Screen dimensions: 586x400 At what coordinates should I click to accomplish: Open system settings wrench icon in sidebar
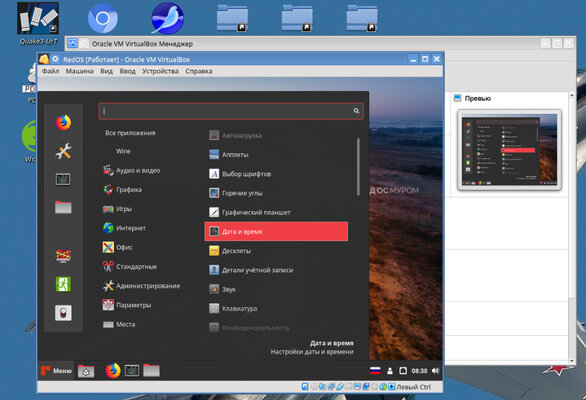click(x=63, y=151)
